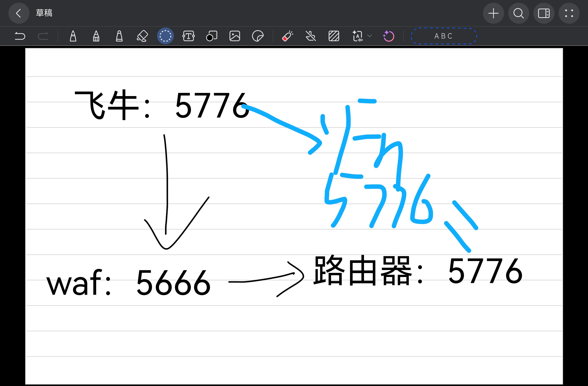588x386 pixels.
Task: Open the lasso selection tool
Action: pos(165,36)
